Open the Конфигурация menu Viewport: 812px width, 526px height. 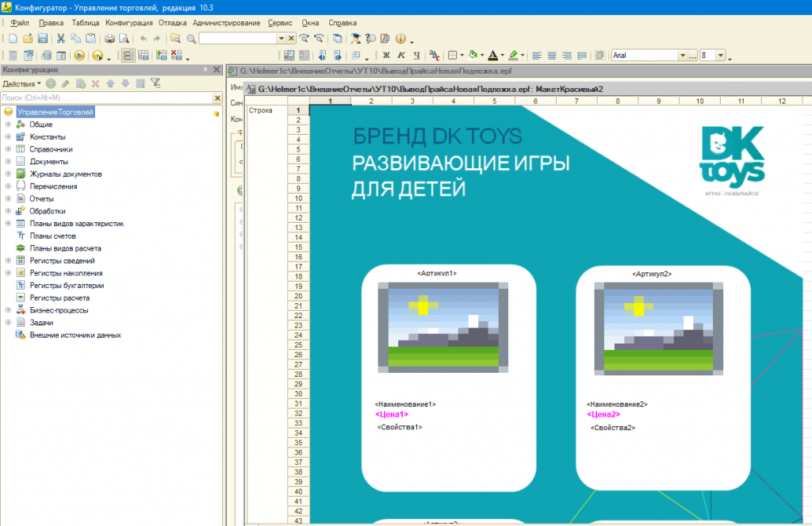[x=129, y=23]
